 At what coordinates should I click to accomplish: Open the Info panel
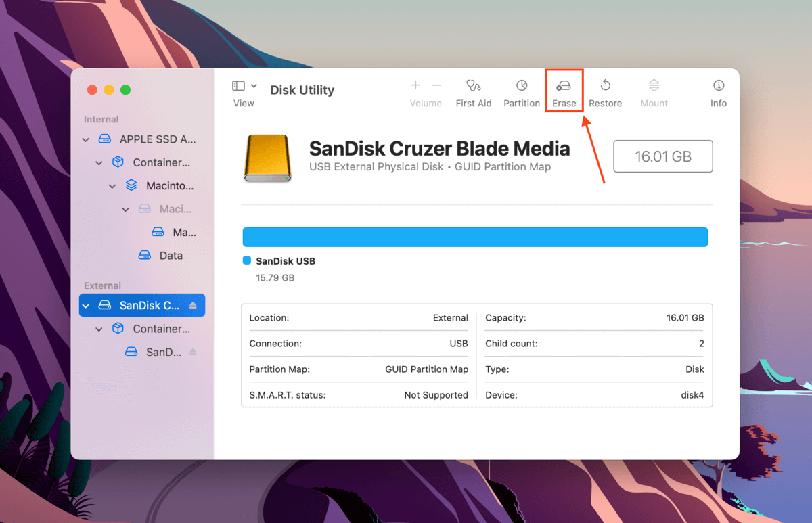point(719,93)
